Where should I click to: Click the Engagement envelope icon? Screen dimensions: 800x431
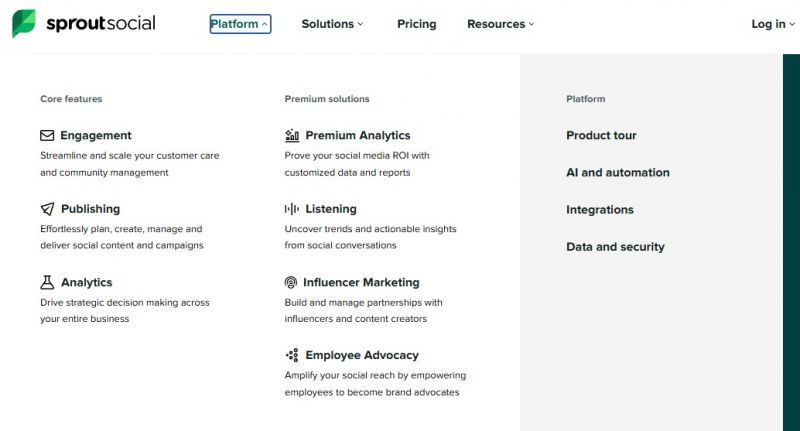pos(47,135)
